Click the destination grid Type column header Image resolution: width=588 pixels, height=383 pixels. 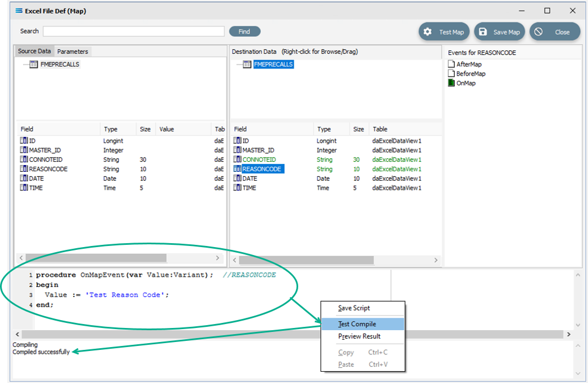[331, 129]
